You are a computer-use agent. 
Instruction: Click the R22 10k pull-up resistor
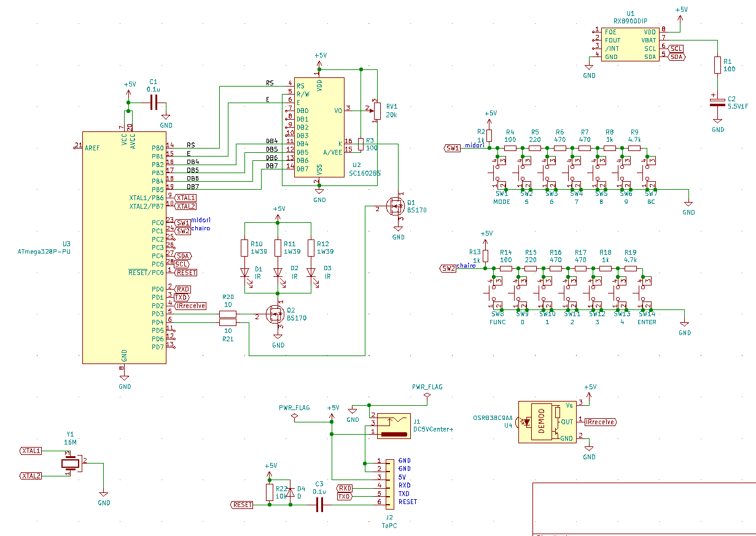pos(269,492)
